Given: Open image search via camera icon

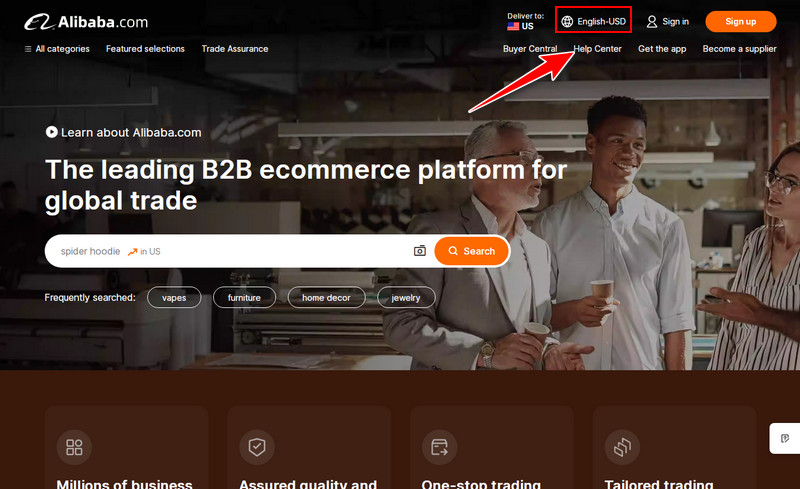Looking at the screenshot, I should (419, 251).
